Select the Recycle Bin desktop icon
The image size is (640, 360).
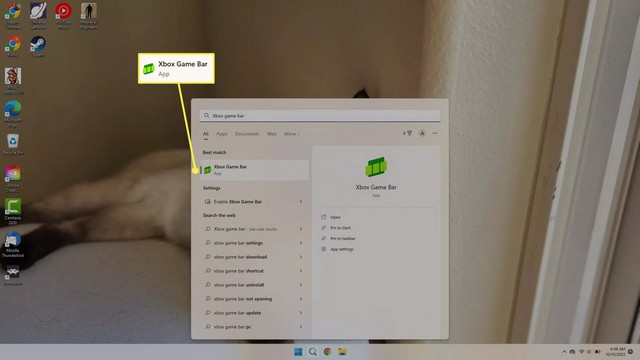[13, 144]
